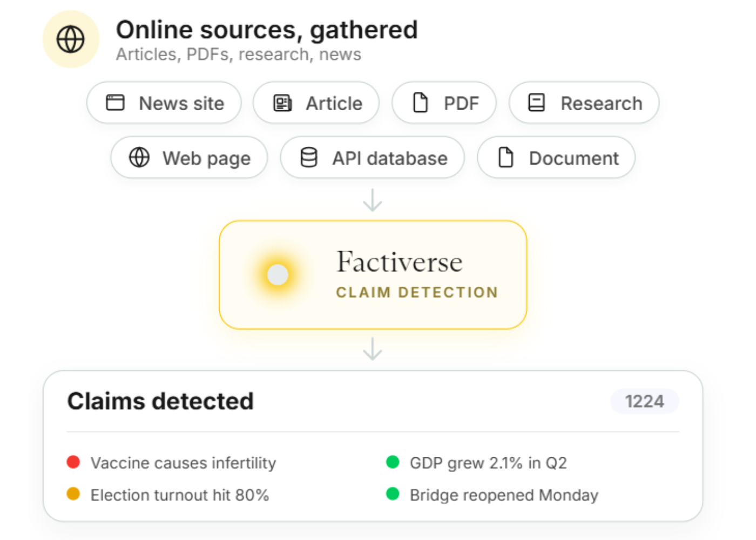
Task: Click the glowing dot in Factiverse card
Action: 278,274
